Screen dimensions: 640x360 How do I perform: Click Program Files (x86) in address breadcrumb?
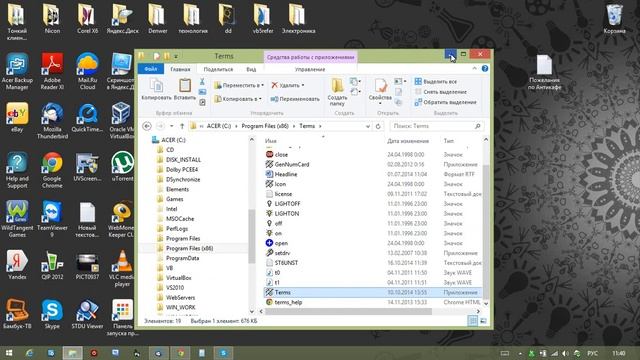click(265, 126)
